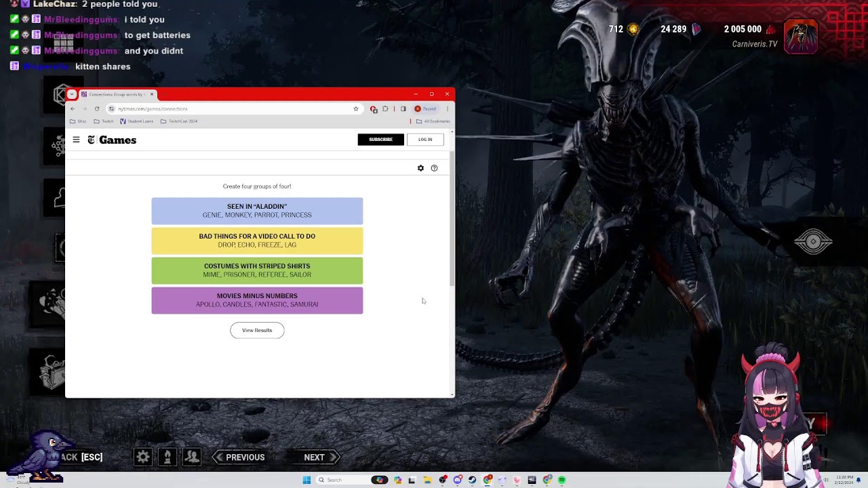Viewport: 868px width, 488px height.
Task: Select the blue Seen in Aladdin group
Action: [257, 211]
